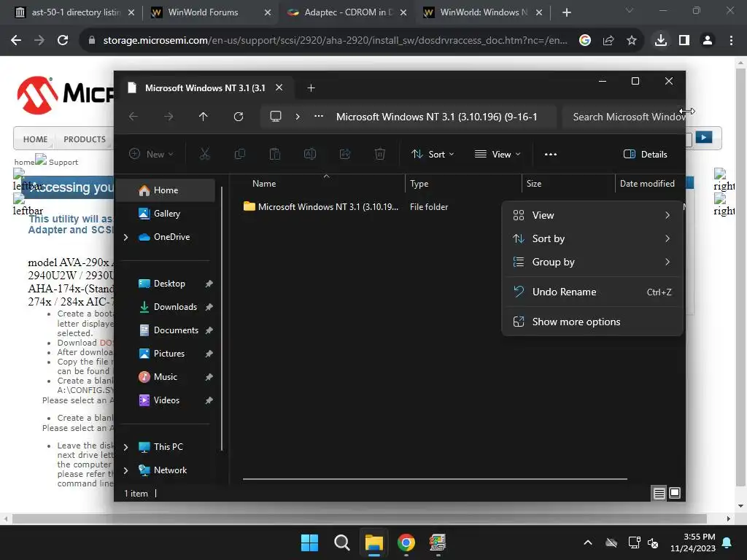Open Chrome profile icon
Viewport: 747px width, 560px height.
(708, 41)
